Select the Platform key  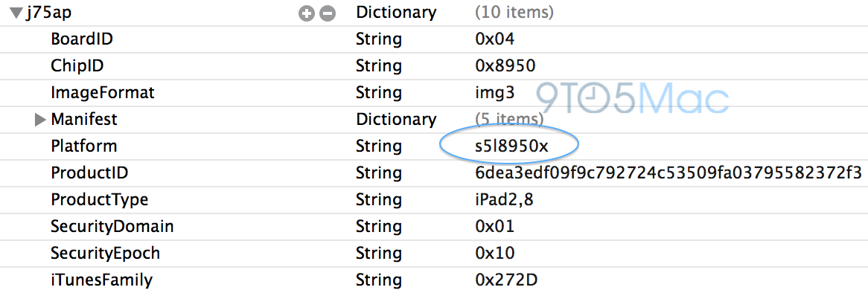[x=83, y=146]
